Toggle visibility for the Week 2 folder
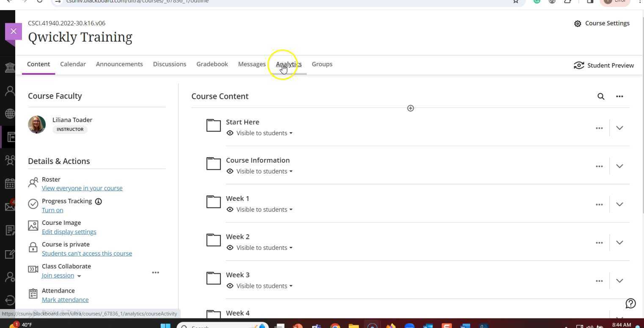The height and width of the screenshot is (328, 644). pos(259,247)
